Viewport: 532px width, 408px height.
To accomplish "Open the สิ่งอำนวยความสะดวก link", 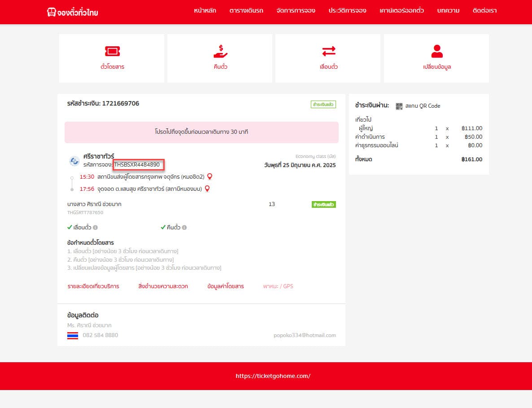I will 163,286.
